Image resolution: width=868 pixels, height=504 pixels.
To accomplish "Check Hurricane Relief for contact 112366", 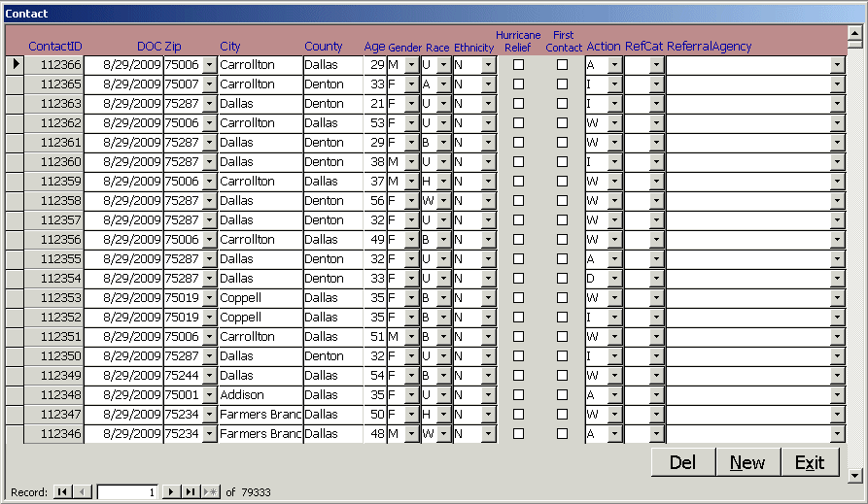I will coord(518,65).
